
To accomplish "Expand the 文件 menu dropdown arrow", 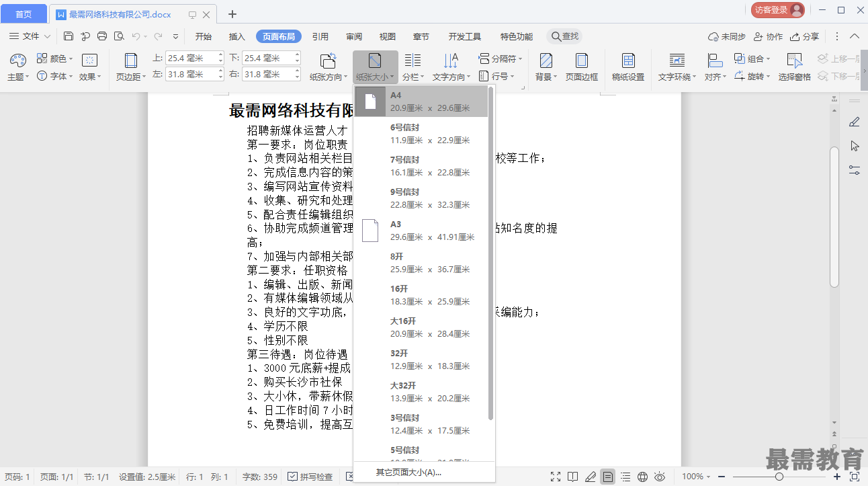I will point(47,36).
